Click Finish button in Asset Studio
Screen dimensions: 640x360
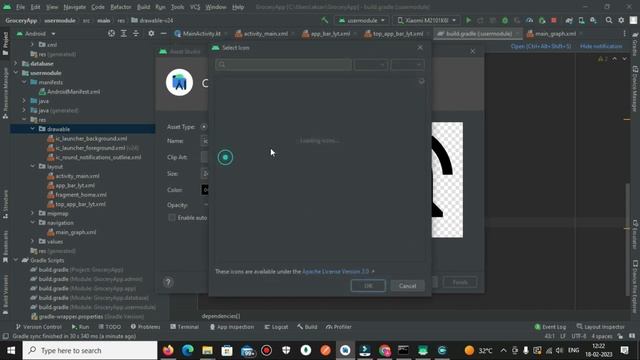pyautogui.click(x=460, y=282)
